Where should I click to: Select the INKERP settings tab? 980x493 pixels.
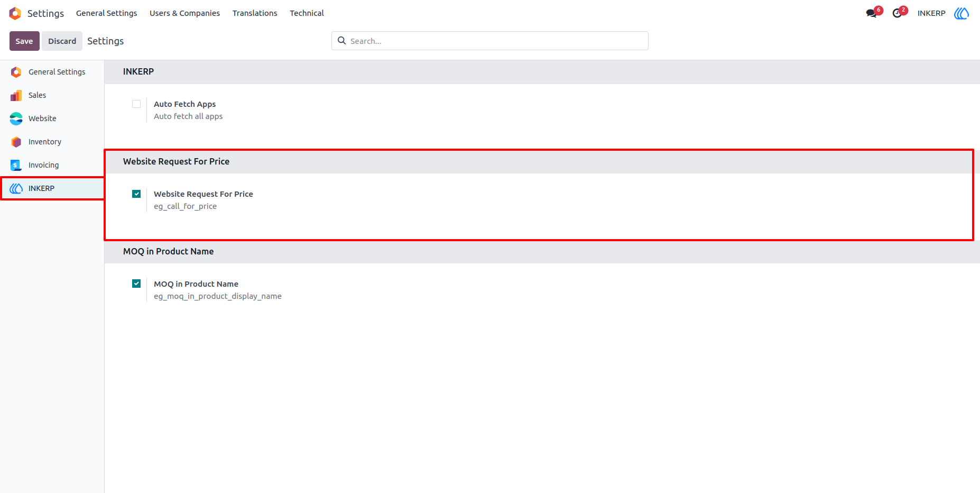pyautogui.click(x=52, y=188)
